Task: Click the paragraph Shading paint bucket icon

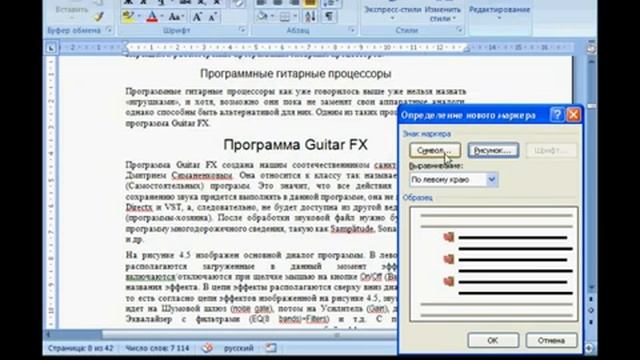Action: click(x=262, y=17)
